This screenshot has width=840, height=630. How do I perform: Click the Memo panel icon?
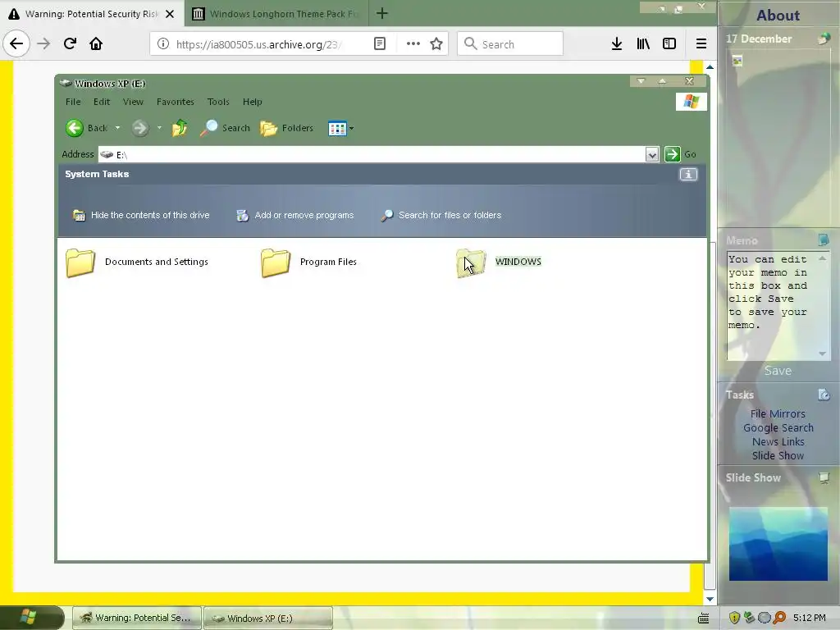click(824, 240)
